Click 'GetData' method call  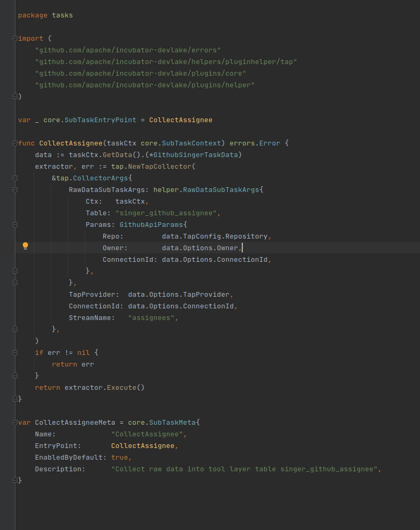click(117, 155)
